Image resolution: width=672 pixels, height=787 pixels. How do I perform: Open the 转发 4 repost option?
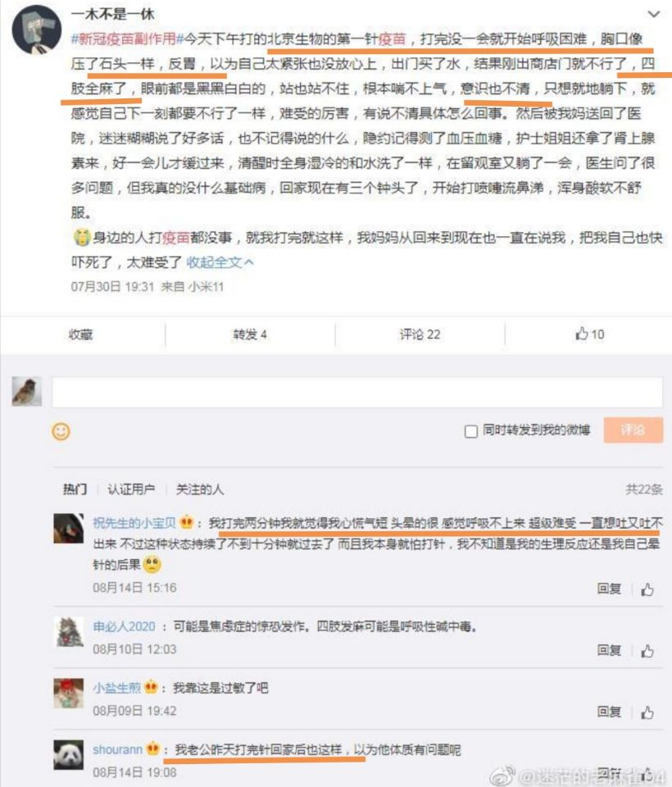(249, 334)
